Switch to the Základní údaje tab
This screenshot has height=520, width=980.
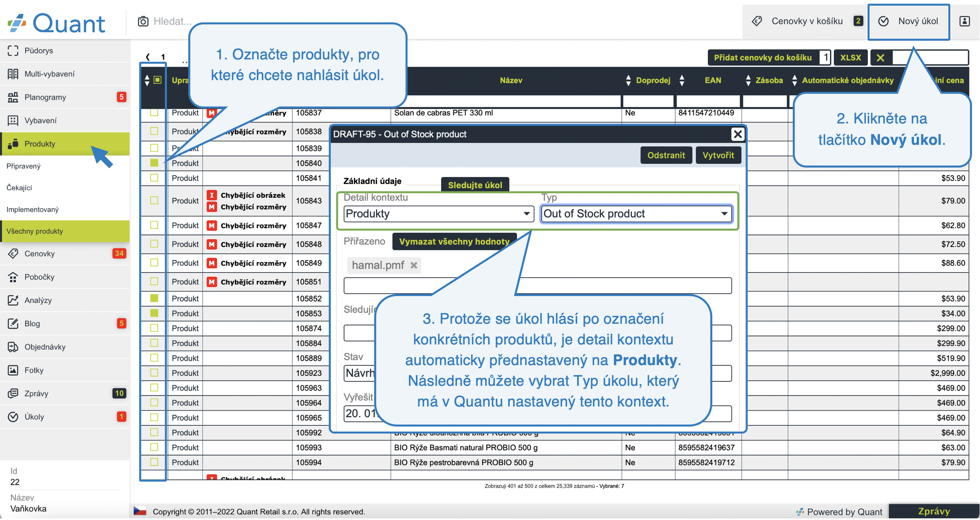(x=372, y=182)
